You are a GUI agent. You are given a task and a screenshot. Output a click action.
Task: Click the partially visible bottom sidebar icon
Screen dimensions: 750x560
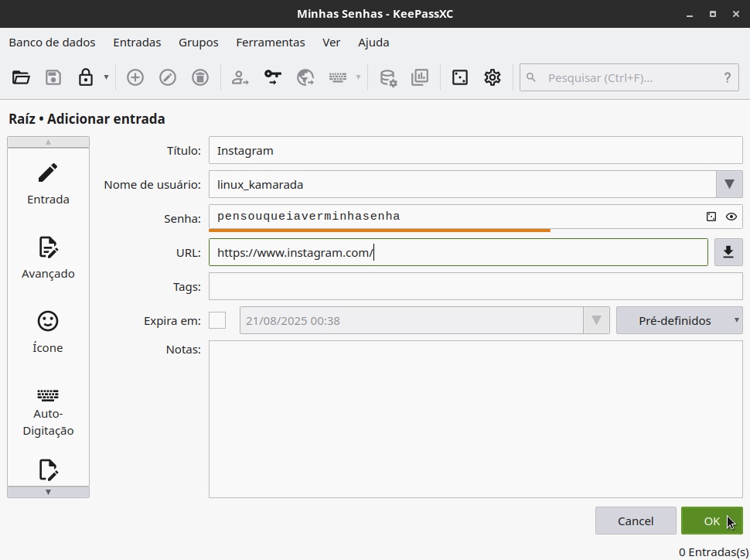[x=48, y=470]
